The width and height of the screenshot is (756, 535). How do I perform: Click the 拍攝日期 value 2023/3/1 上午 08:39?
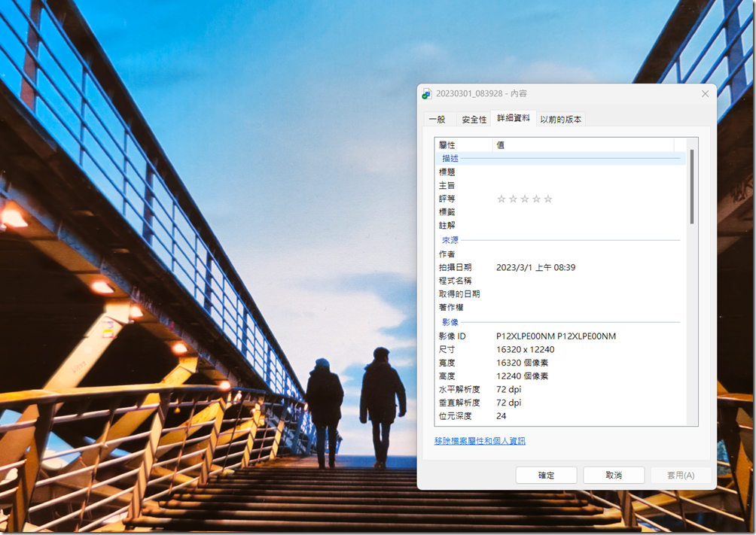[x=535, y=268]
